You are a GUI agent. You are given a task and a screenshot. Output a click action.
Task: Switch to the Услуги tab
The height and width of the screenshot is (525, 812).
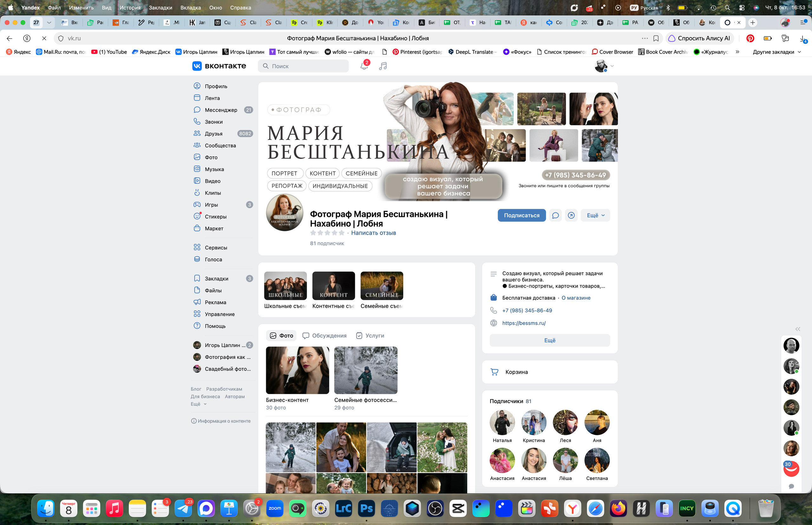pos(370,336)
